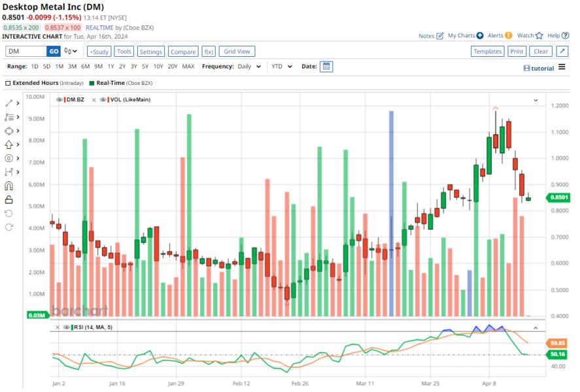Screen dimensions: 580x392
Task: Click the redo arrow icon
Action: [9, 227]
